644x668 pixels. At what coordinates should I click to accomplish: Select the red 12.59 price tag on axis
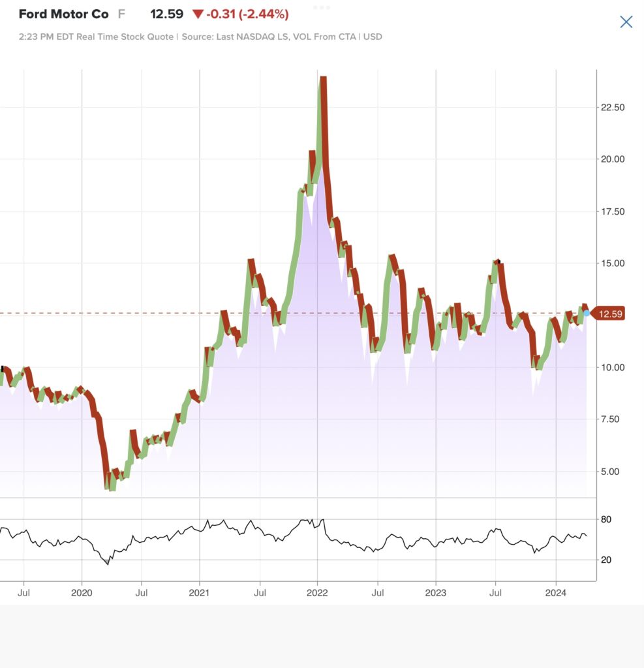(x=610, y=314)
